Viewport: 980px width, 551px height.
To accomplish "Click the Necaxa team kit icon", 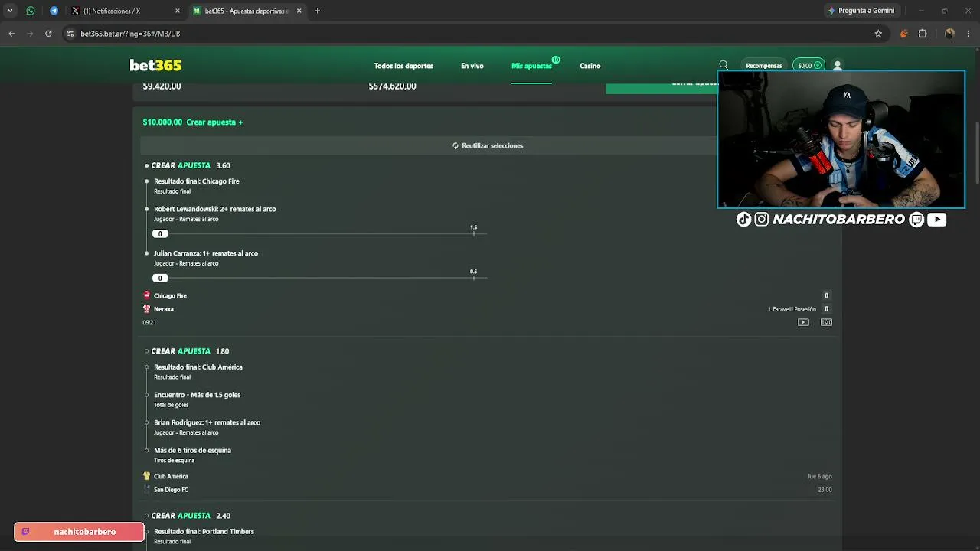I will pos(147,309).
